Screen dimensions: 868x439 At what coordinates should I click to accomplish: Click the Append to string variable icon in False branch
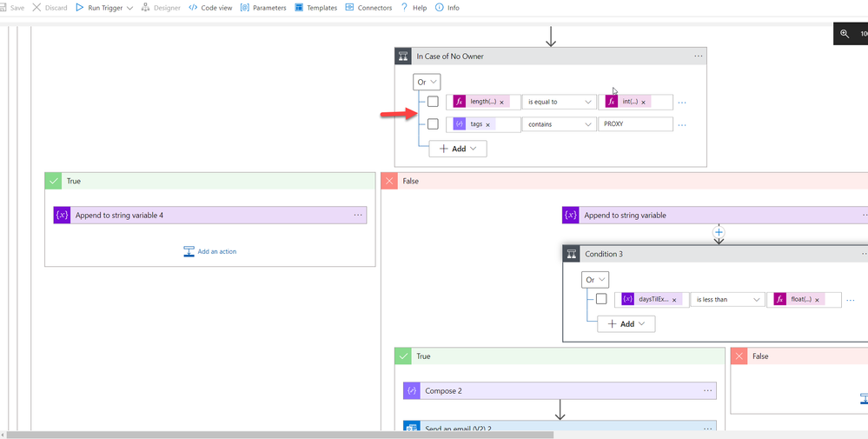click(571, 216)
